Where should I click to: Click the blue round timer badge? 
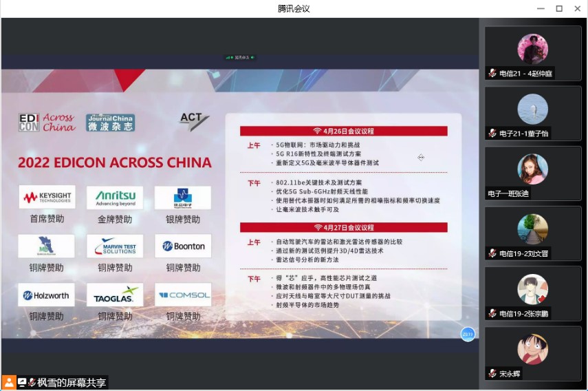coord(468,334)
